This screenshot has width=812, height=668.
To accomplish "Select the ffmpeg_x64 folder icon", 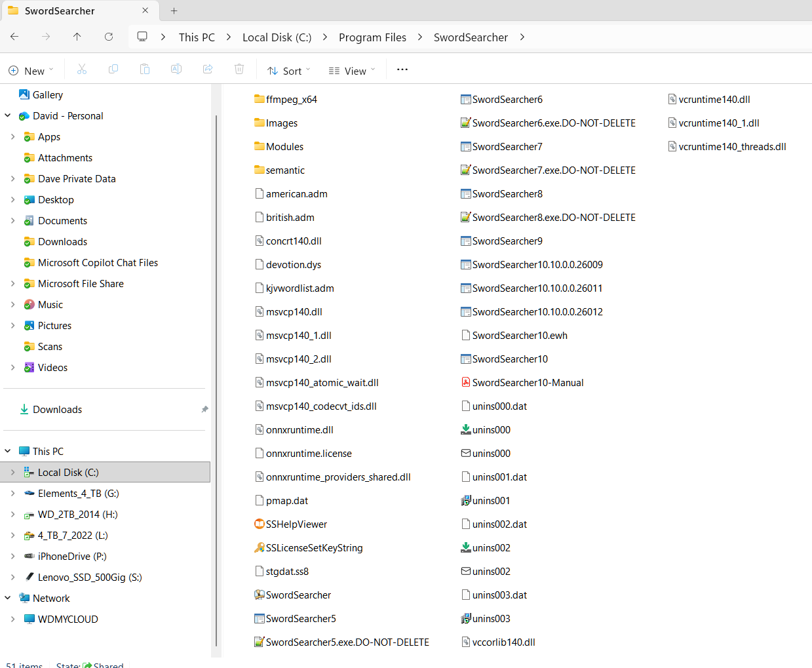I will 260,99.
